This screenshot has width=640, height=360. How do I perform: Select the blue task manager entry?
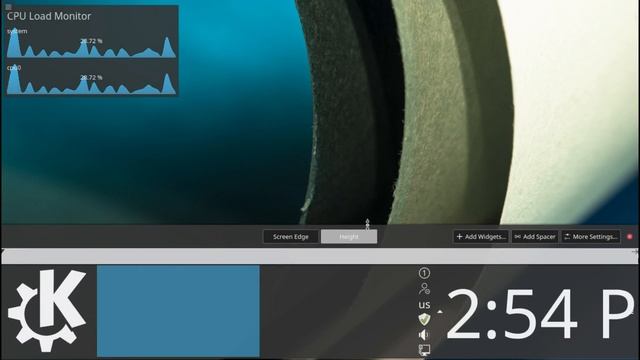click(178, 311)
